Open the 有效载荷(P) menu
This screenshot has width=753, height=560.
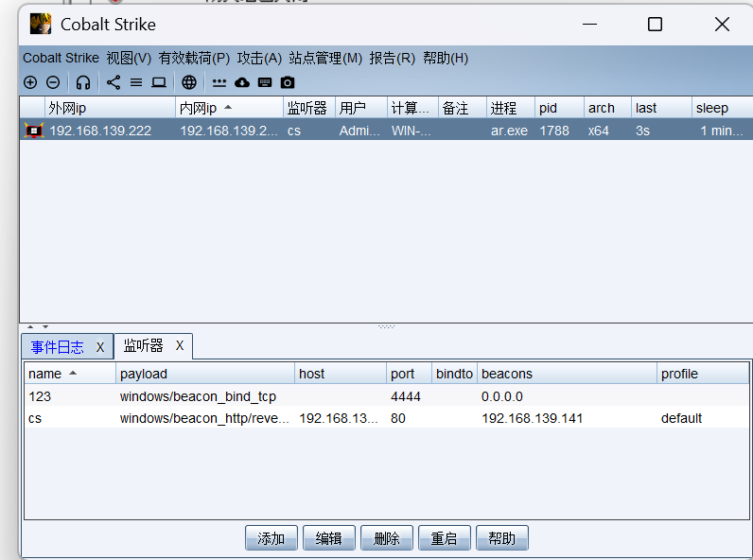194,58
